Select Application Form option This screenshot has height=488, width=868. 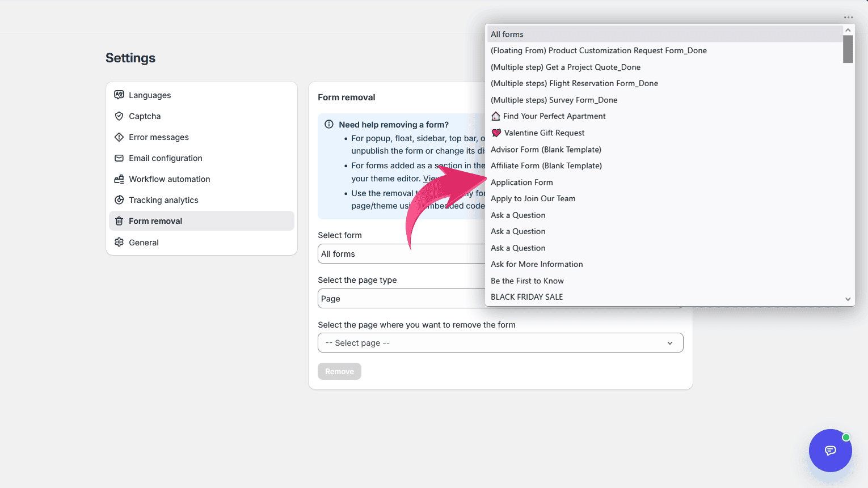[x=664, y=182]
